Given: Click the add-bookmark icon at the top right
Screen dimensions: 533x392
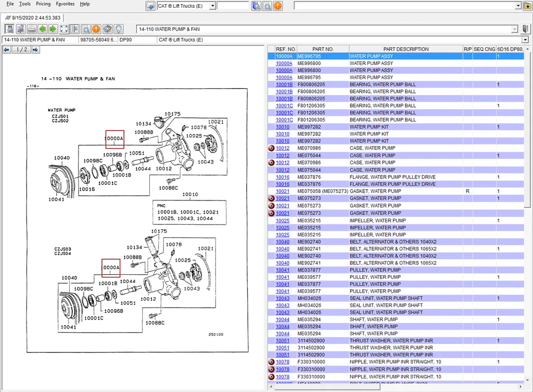Looking at the screenshot, I should point(527,6).
